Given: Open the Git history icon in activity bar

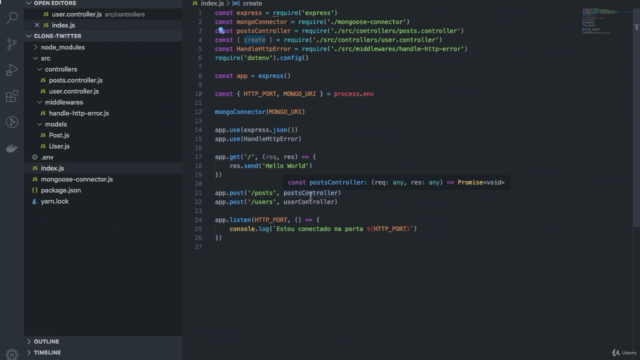Looking at the screenshot, I should pos(12,122).
